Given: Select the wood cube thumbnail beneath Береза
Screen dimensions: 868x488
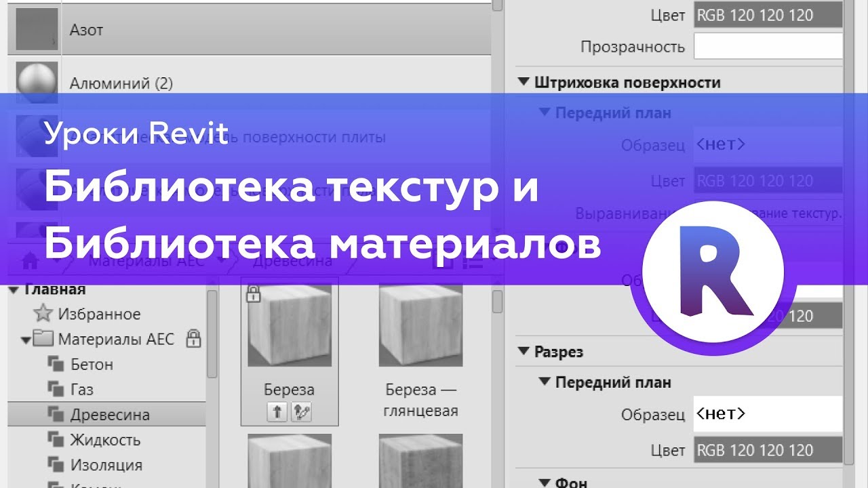Looking at the screenshot, I should click(290, 461).
